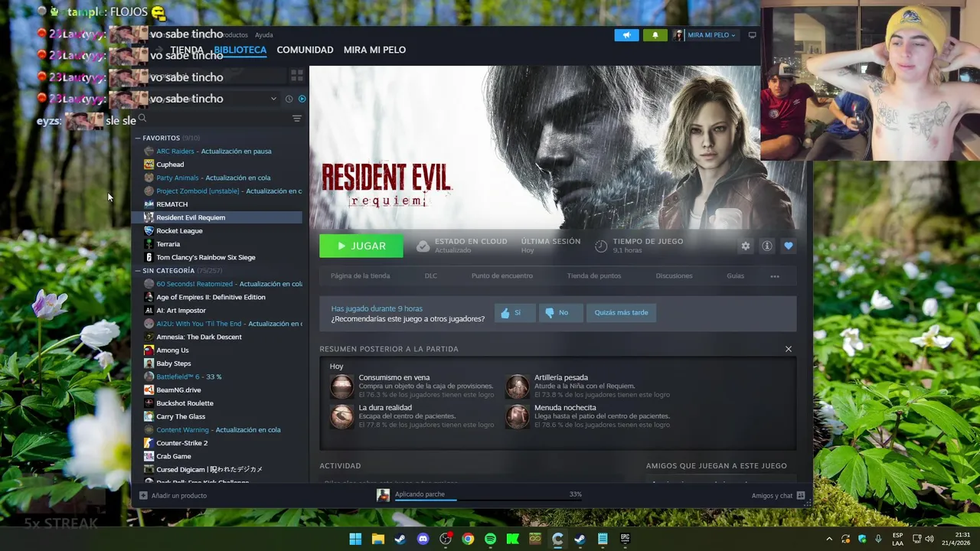Screen dimensions: 980x551
Task: Expand the library filter dropdown chevron
Action: coord(273,99)
